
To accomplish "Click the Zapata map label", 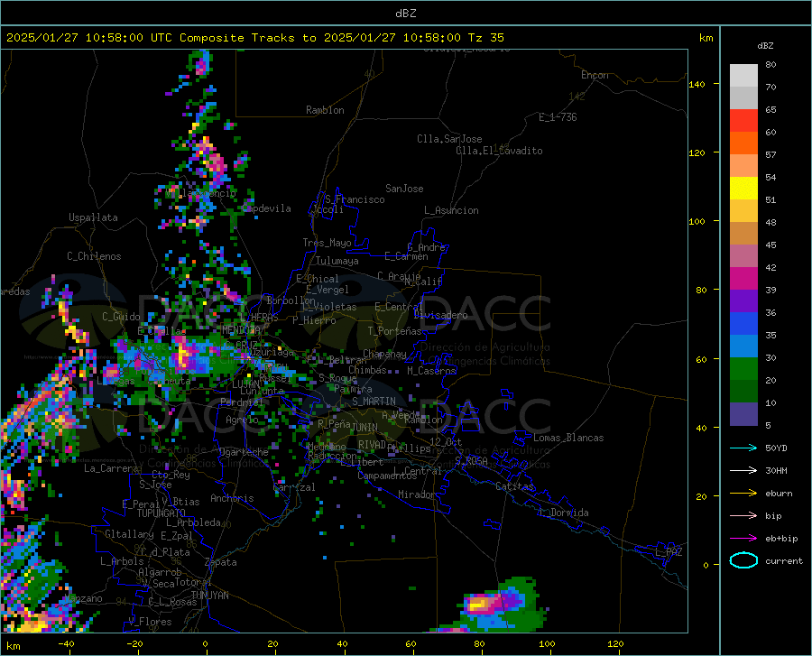I will pos(221,562).
